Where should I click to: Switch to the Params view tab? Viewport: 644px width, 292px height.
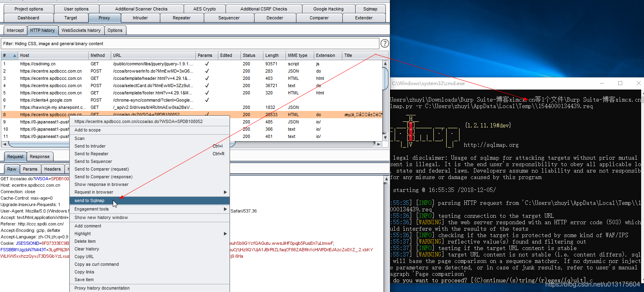30,169
